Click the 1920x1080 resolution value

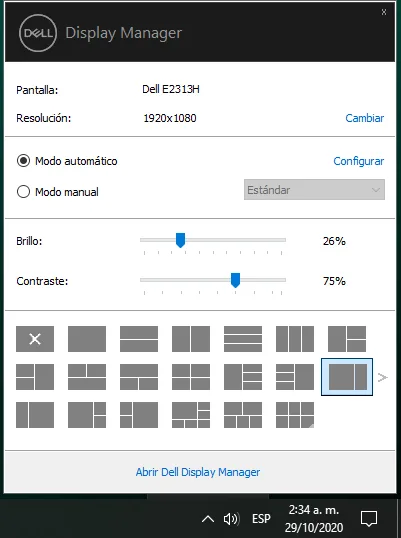coord(170,118)
